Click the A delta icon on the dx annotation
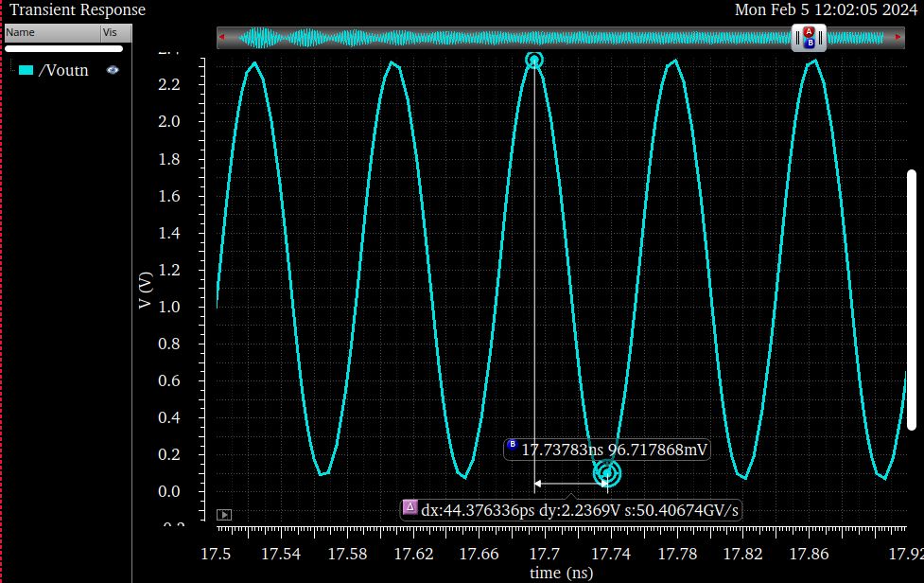 410,509
